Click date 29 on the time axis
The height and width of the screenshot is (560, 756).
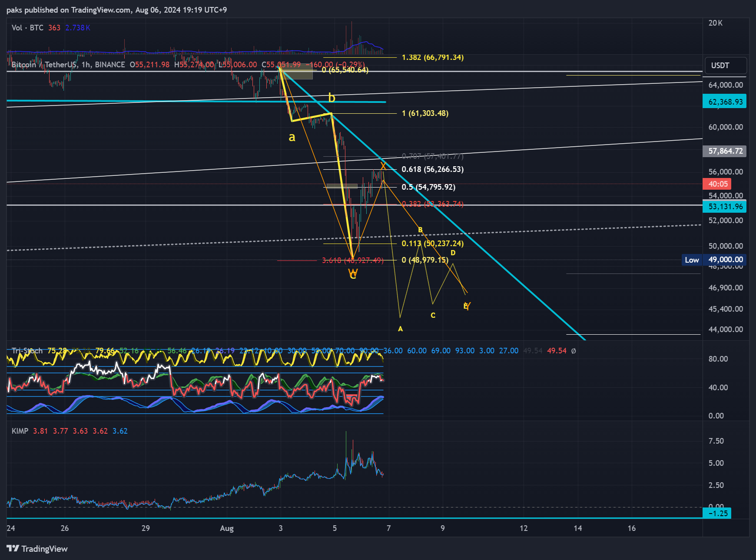pyautogui.click(x=146, y=528)
